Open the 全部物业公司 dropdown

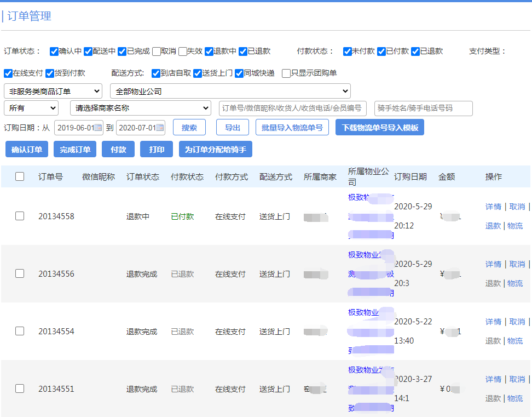(230, 92)
